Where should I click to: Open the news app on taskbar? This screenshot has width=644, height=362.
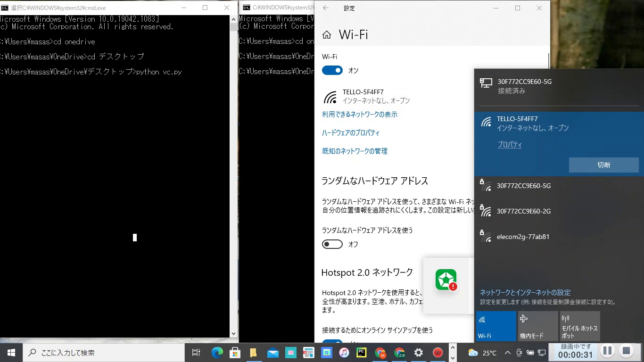[309, 353]
